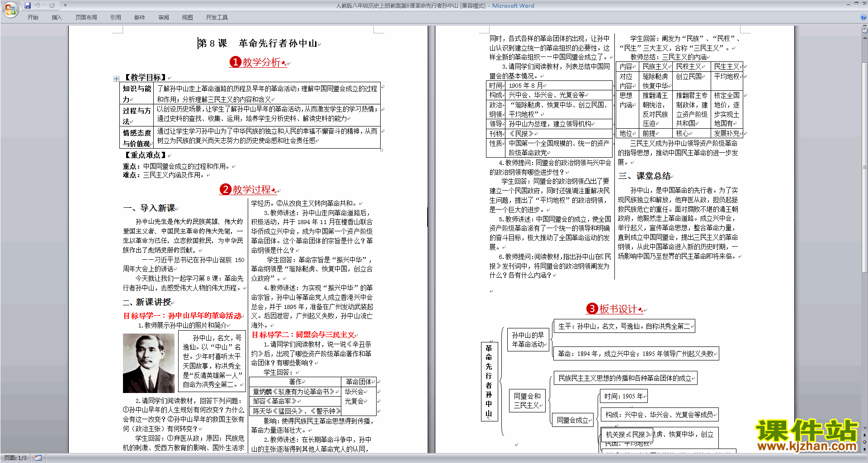Click the macro recording icon in status bar
The width and height of the screenshot is (868, 463).
38,458
